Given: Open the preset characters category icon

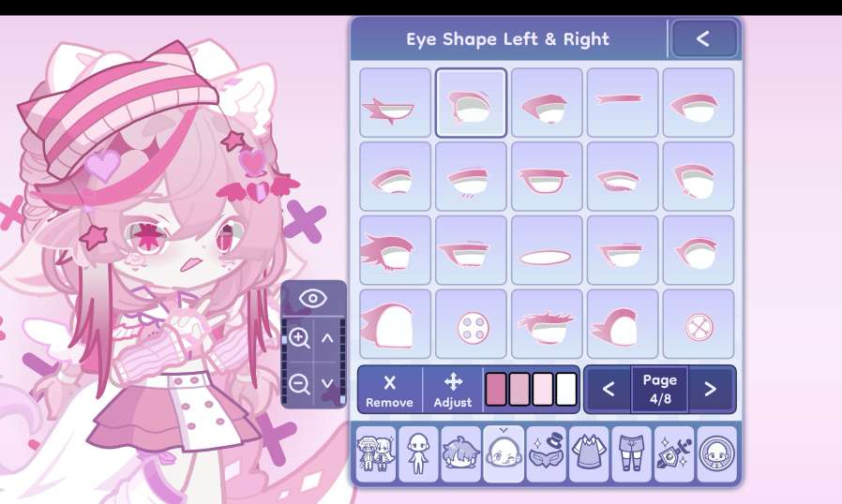Looking at the screenshot, I should coord(375,453).
